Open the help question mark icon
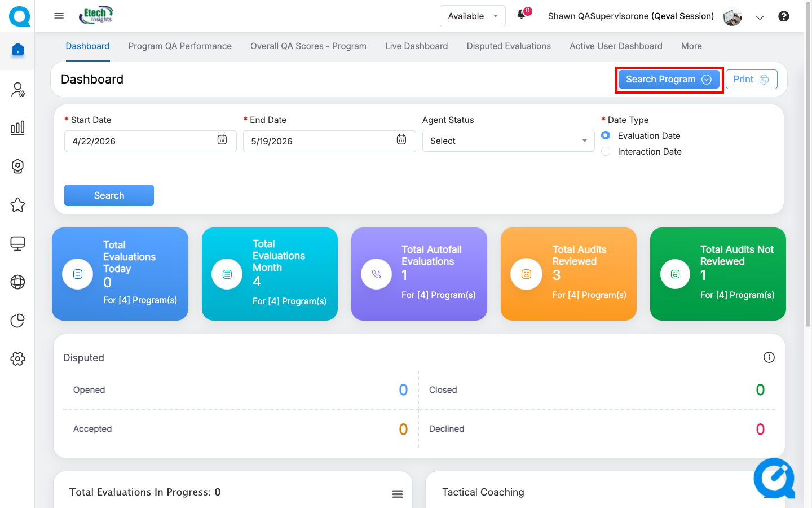 [x=783, y=16]
